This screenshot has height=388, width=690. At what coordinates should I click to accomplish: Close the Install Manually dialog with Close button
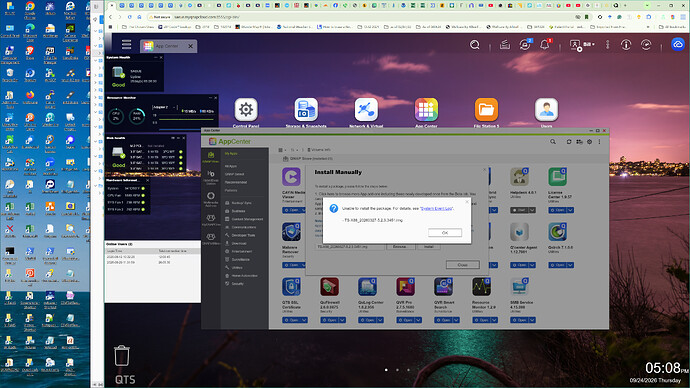tap(462, 265)
